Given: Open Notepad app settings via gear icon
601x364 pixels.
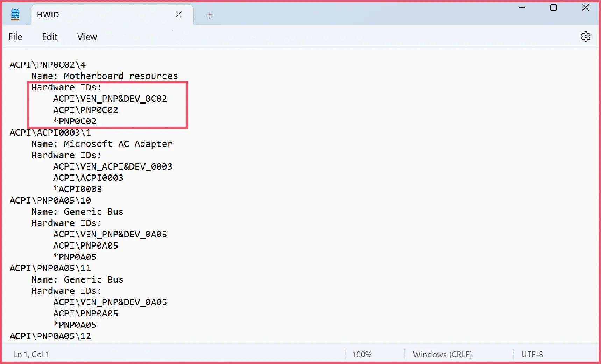Looking at the screenshot, I should pyautogui.click(x=586, y=36).
